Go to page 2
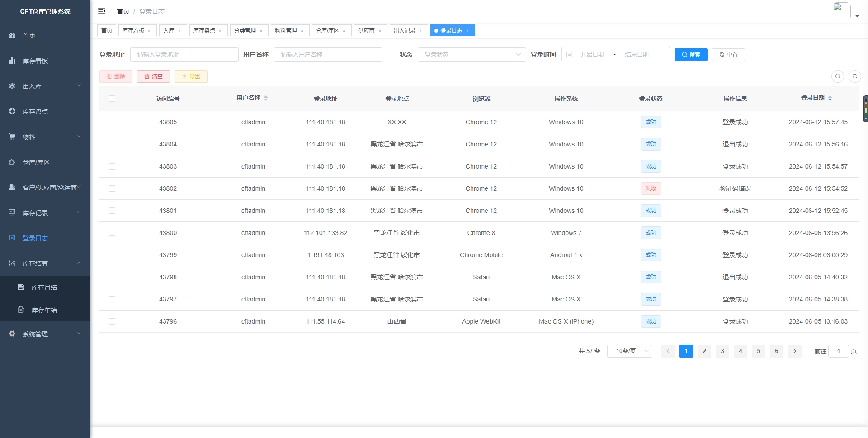This screenshot has width=868, height=438. point(704,351)
